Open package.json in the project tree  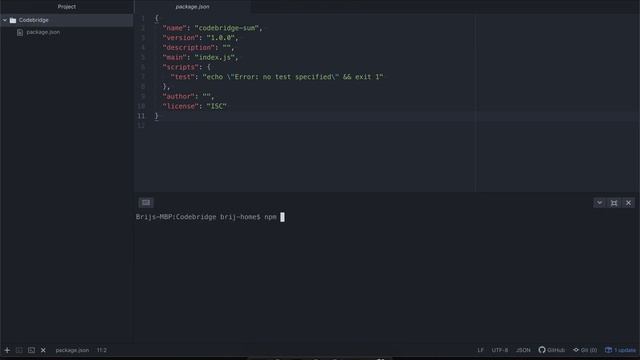[43, 32]
